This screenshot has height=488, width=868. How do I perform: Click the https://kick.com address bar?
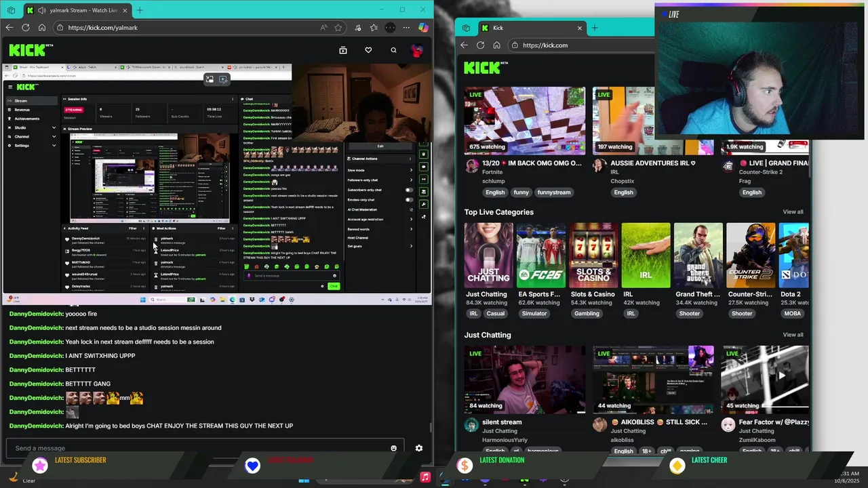click(x=580, y=45)
